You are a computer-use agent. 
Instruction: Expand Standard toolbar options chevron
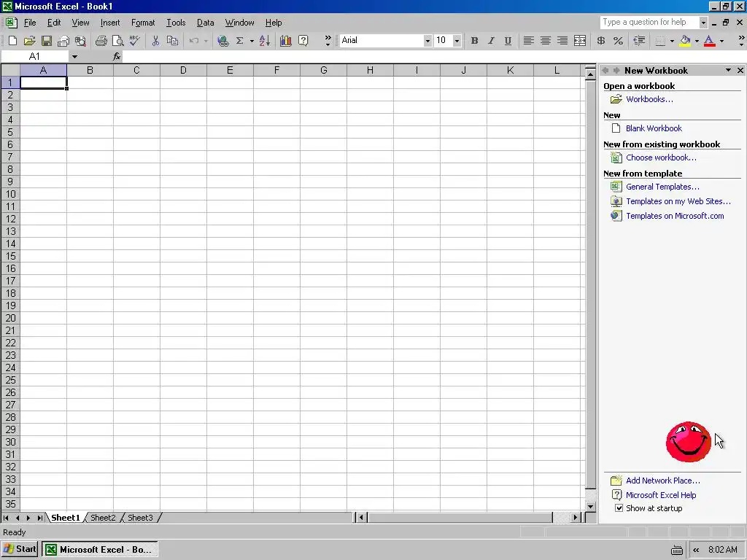(328, 41)
